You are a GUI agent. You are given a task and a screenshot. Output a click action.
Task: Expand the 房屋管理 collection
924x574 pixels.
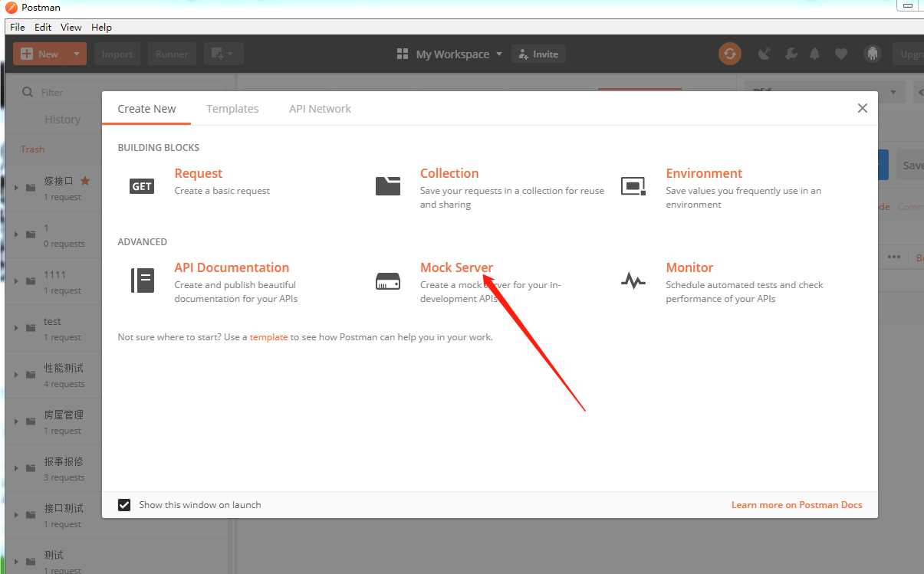coord(16,421)
